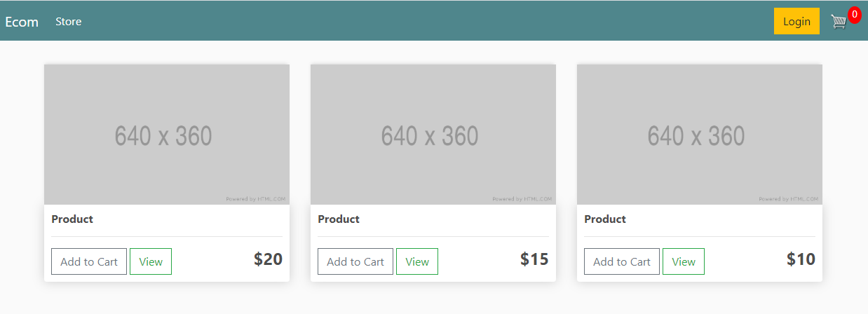This screenshot has width=868, height=314.
Task: Open the Store navigation link
Action: tap(69, 22)
